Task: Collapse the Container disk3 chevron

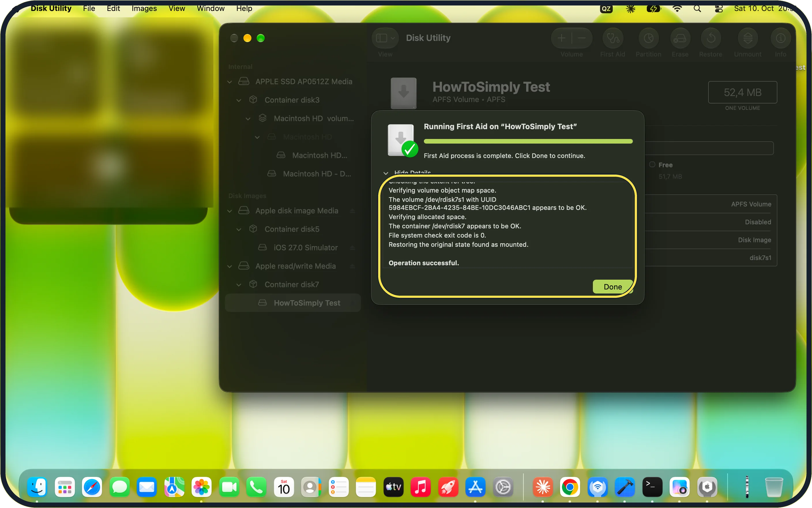Action: click(x=239, y=100)
